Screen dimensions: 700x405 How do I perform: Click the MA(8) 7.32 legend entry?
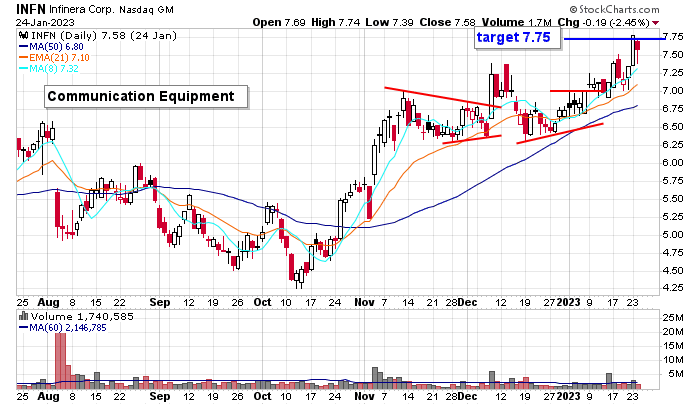pyautogui.click(x=49, y=69)
